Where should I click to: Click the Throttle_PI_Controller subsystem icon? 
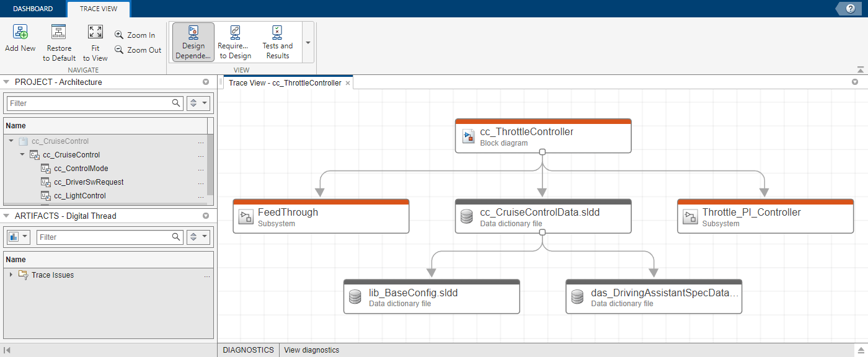point(691,217)
